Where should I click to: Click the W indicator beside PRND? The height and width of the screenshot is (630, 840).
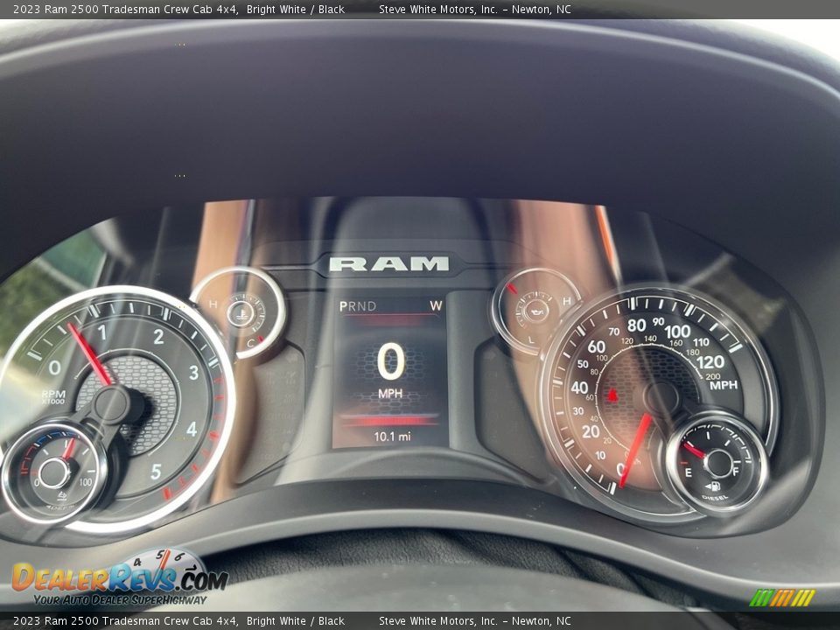coord(436,306)
